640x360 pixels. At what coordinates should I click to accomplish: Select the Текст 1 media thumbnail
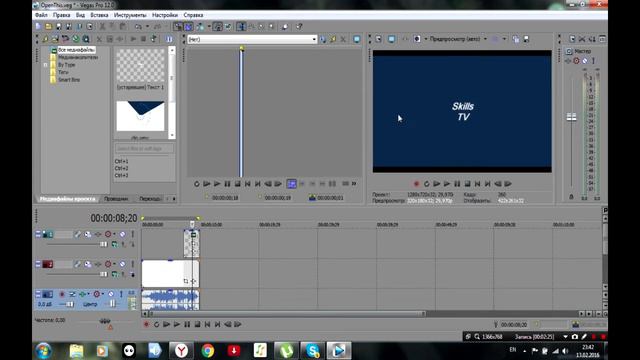click(x=140, y=65)
